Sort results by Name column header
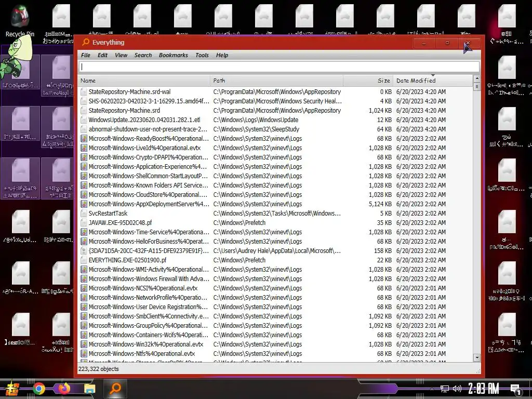The width and height of the screenshot is (532, 399). [144, 81]
